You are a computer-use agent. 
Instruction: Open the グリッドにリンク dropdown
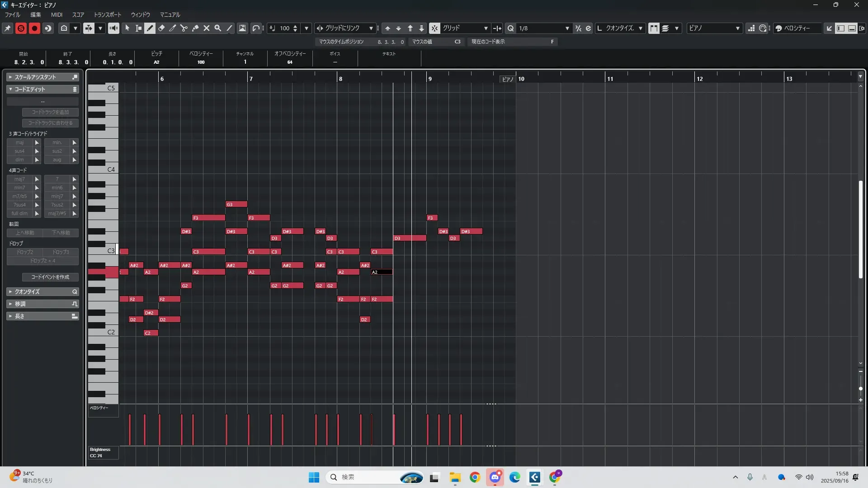pos(371,28)
